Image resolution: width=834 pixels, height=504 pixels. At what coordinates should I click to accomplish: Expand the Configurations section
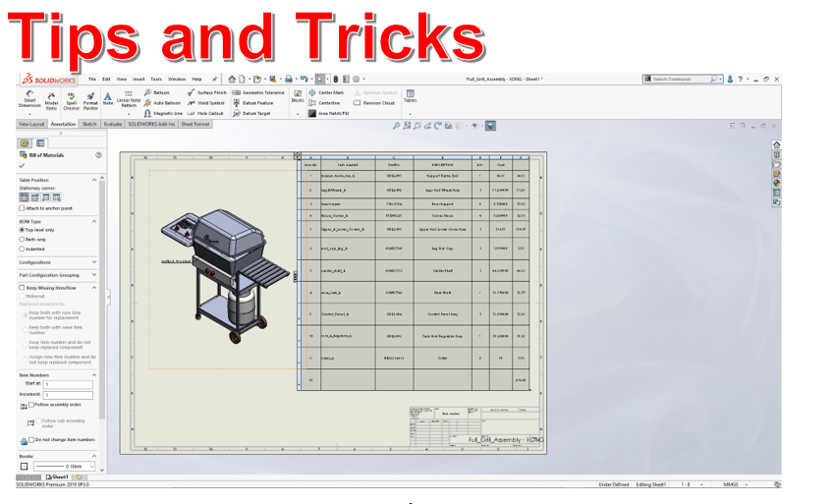[x=94, y=262]
